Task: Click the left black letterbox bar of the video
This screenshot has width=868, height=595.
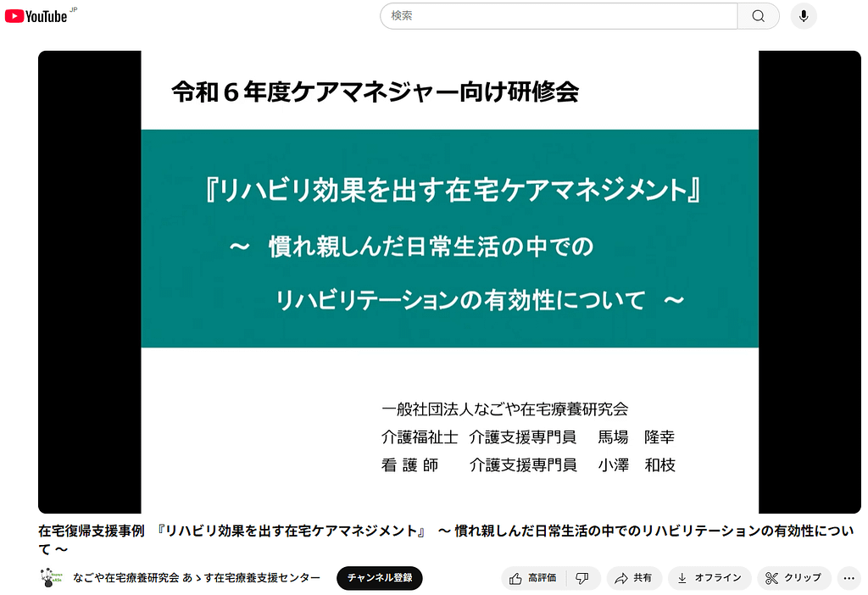Action: [x=89, y=281]
